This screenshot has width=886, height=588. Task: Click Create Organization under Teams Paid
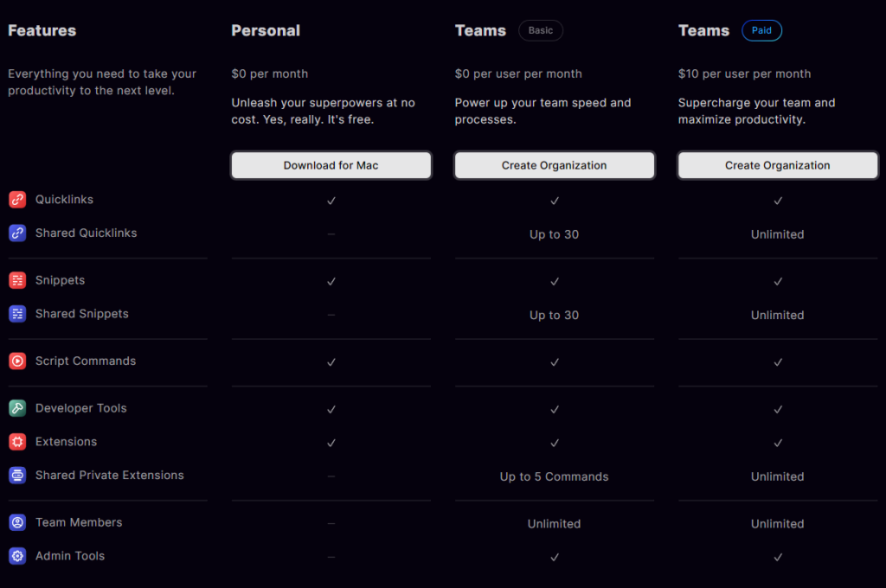778,165
